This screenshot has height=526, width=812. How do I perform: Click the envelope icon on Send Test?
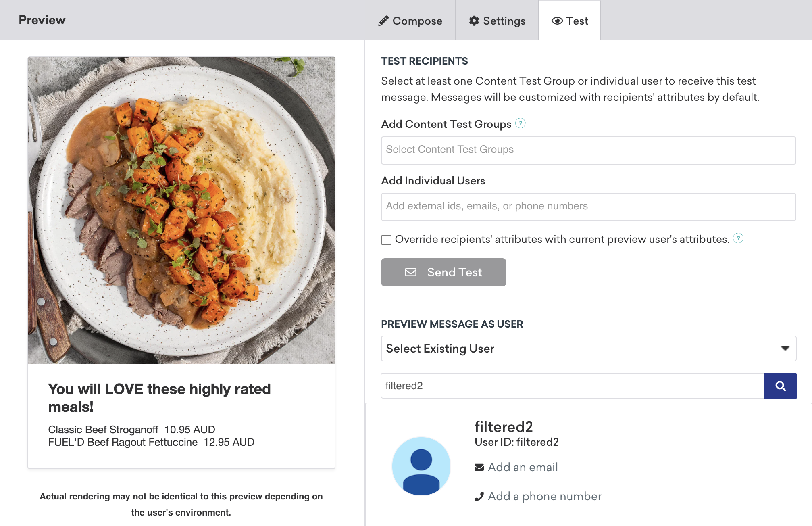(x=411, y=272)
